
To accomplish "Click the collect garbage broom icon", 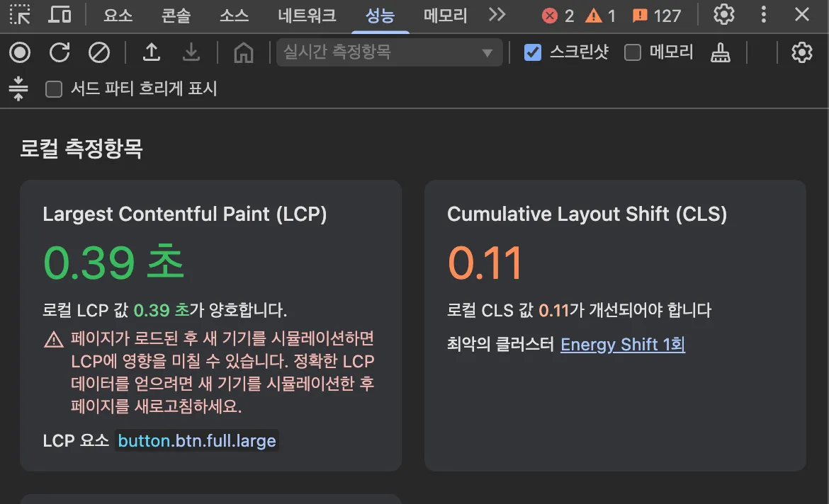I will coord(720,52).
